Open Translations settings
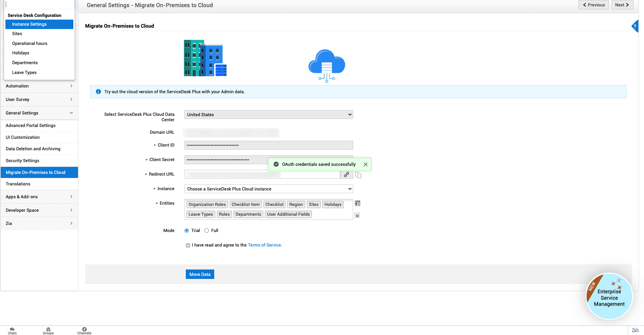 (x=39, y=184)
